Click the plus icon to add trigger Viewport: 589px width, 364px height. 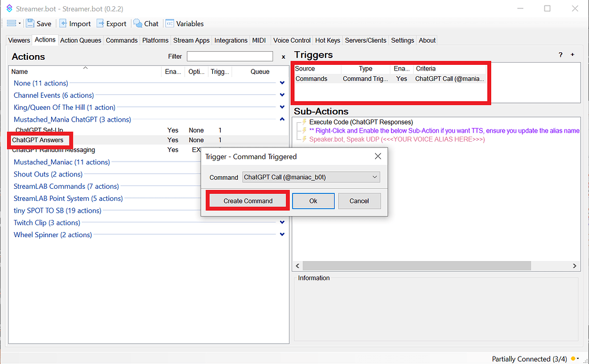[x=572, y=55]
